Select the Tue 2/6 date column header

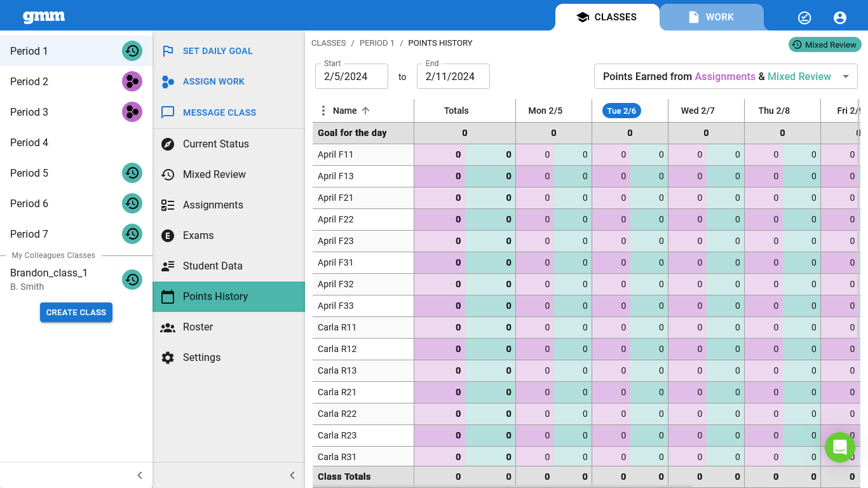621,111
